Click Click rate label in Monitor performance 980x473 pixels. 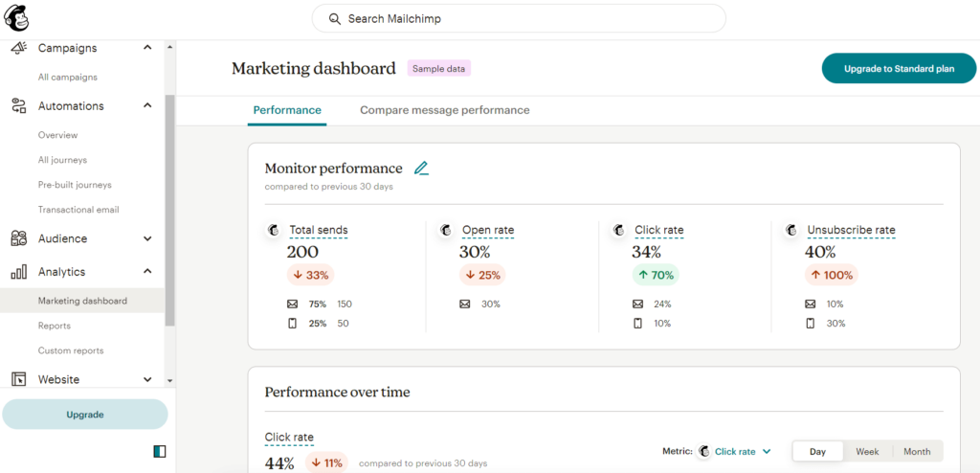[x=659, y=230]
